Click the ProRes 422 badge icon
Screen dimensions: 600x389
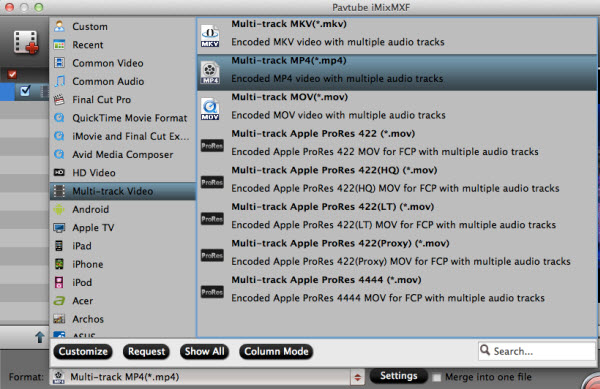coord(212,146)
